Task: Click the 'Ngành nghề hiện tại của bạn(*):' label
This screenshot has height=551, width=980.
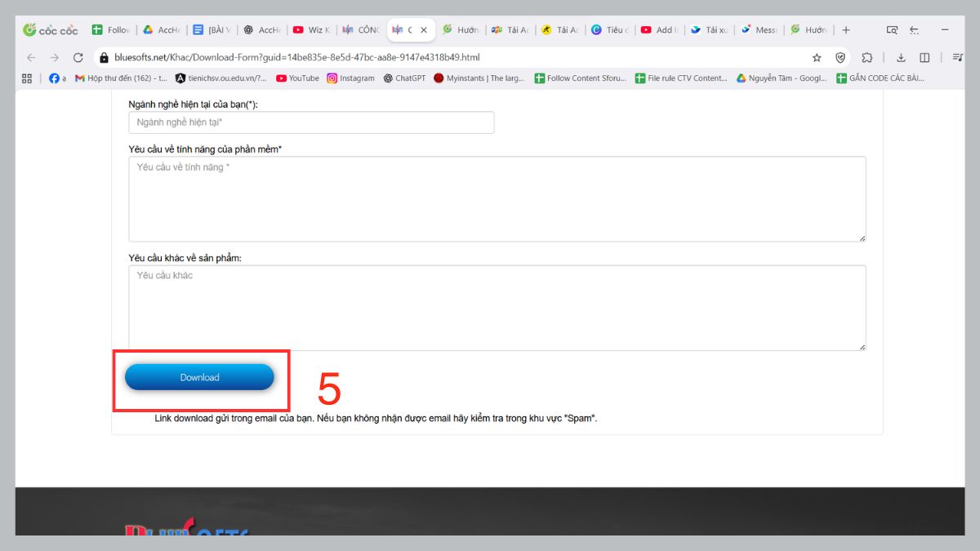Action: click(x=194, y=104)
